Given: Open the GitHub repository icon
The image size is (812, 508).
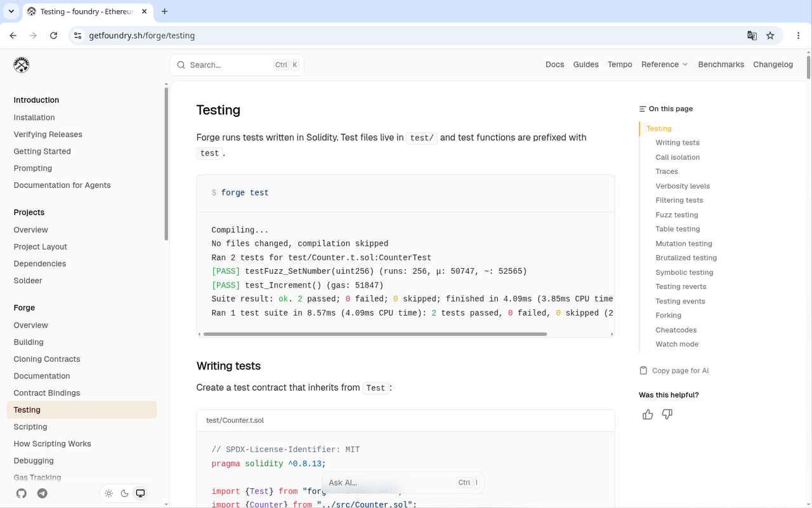Looking at the screenshot, I should tap(22, 493).
